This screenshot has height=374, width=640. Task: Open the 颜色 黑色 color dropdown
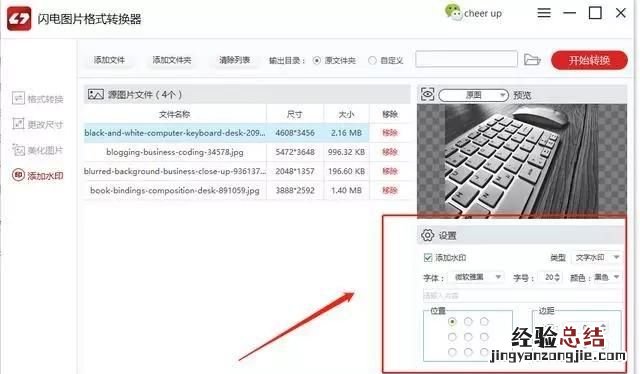tap(607, 277)
